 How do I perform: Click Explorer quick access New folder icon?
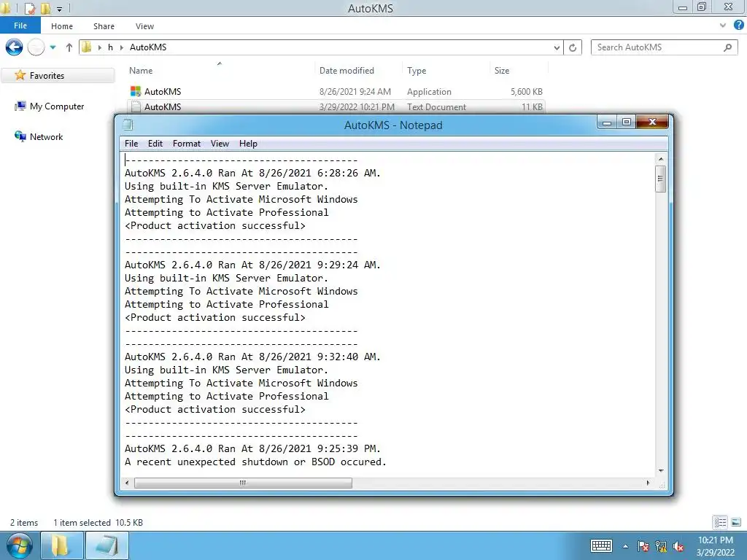coord(45,8)
